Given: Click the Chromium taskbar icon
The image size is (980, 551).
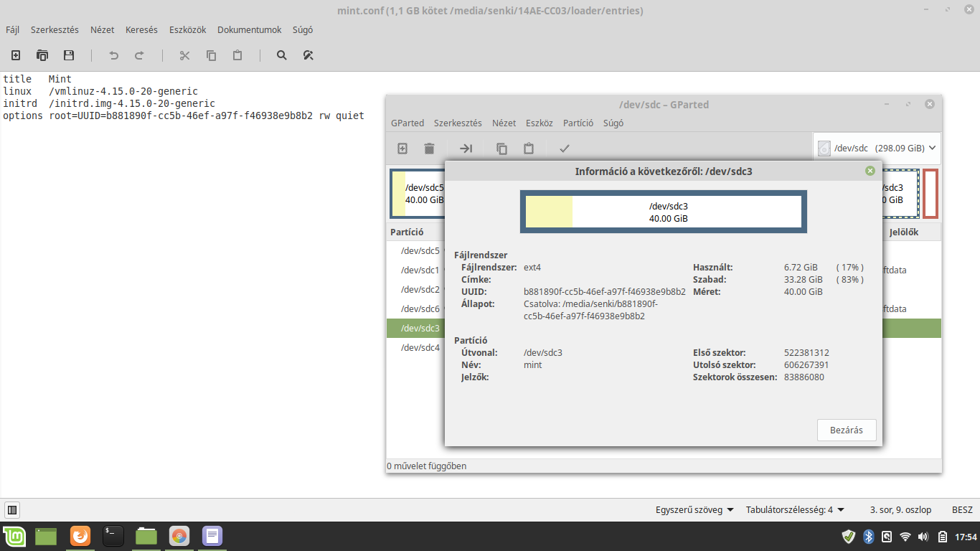Looking at the screenshot, I should (x=179, y=536).
